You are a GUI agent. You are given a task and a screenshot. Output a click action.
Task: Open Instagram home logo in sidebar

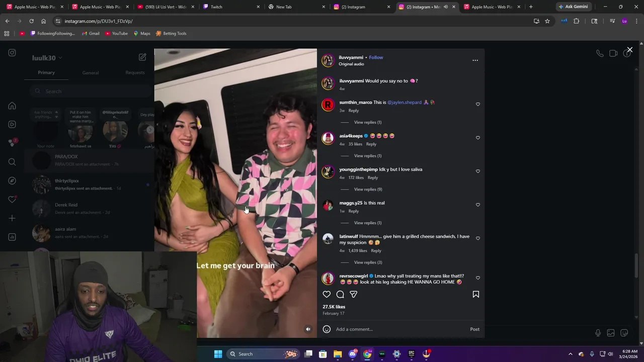point(12,53)
